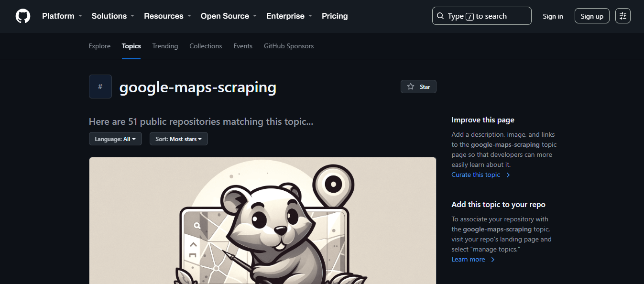The image size is (644, 284).
Task: Open the appearance settings icon button
Action: point(623,16)
